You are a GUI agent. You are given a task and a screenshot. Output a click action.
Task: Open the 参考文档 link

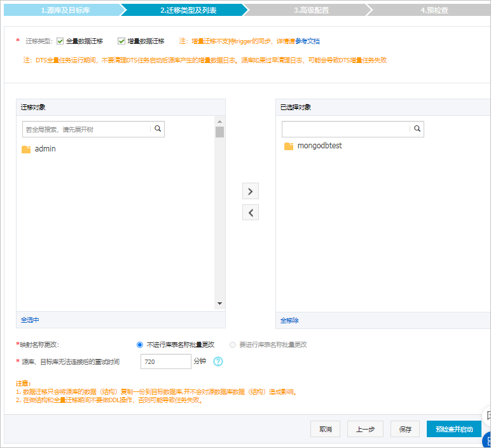307,41
